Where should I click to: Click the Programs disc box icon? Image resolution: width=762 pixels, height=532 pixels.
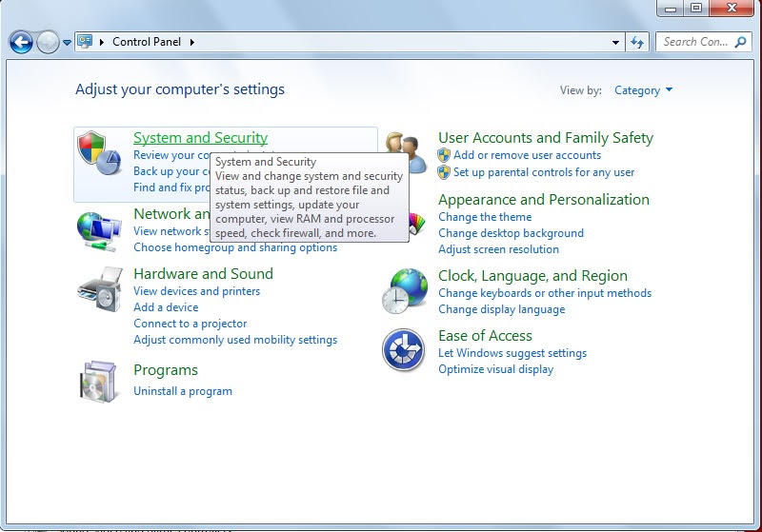click(x=99, y=382)
